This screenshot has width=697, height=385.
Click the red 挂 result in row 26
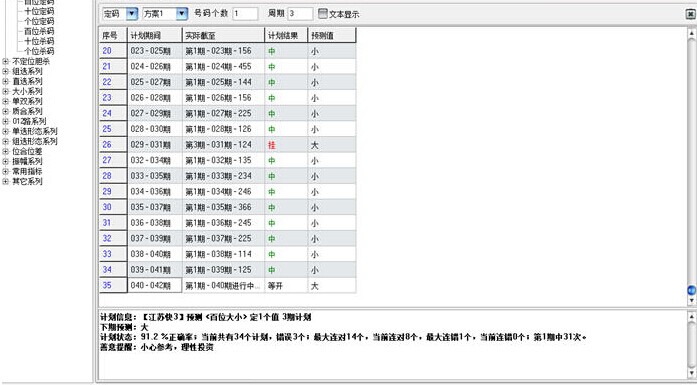pyautogui.click(x=272, y=145)
